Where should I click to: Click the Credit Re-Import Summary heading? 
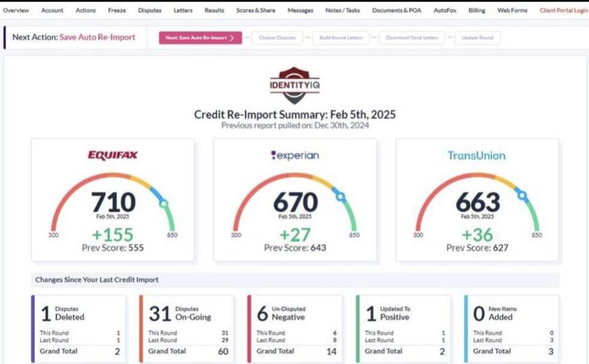click(295, 115)
